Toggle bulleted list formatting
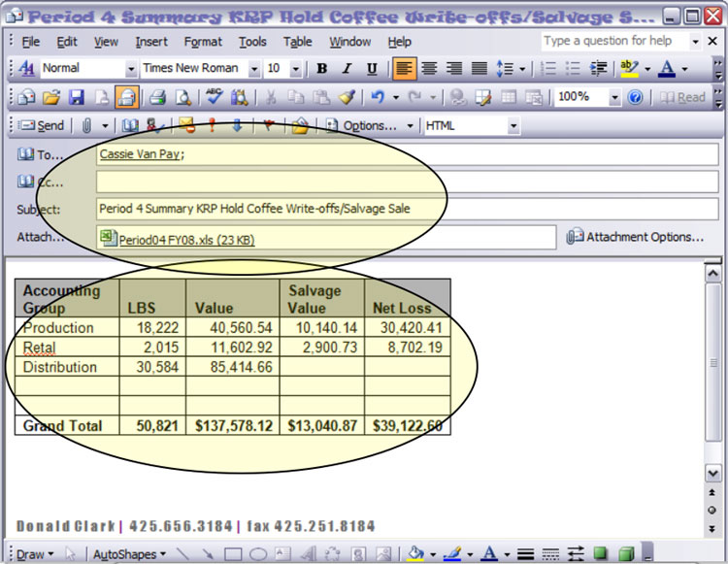Screen dimensions: 728x564 (573, 69)
